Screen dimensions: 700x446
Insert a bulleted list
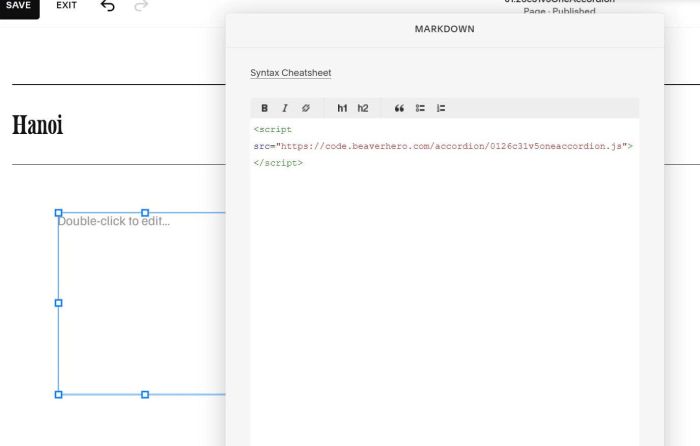point(420,108)
